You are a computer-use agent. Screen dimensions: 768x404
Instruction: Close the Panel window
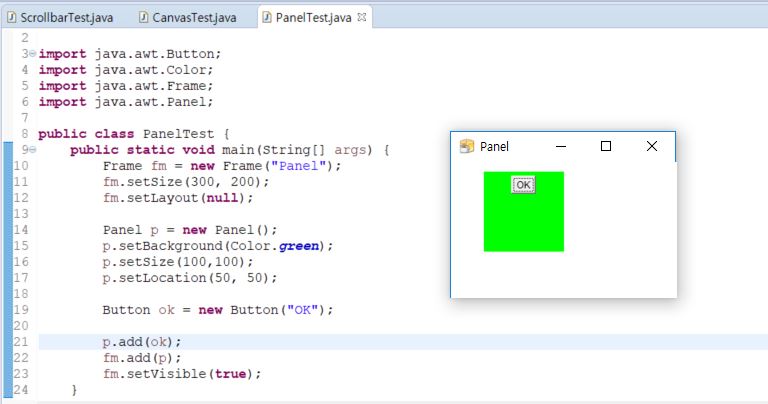(x=651, y=146)
